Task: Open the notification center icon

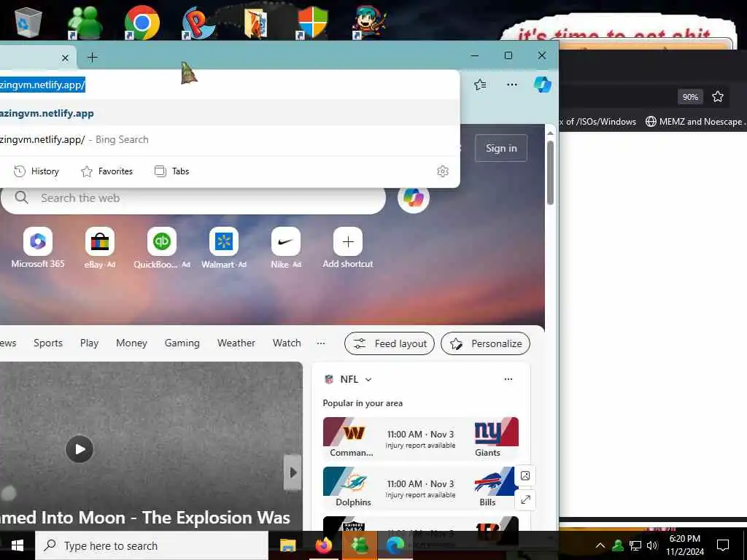Action: (x=723, y=545)
